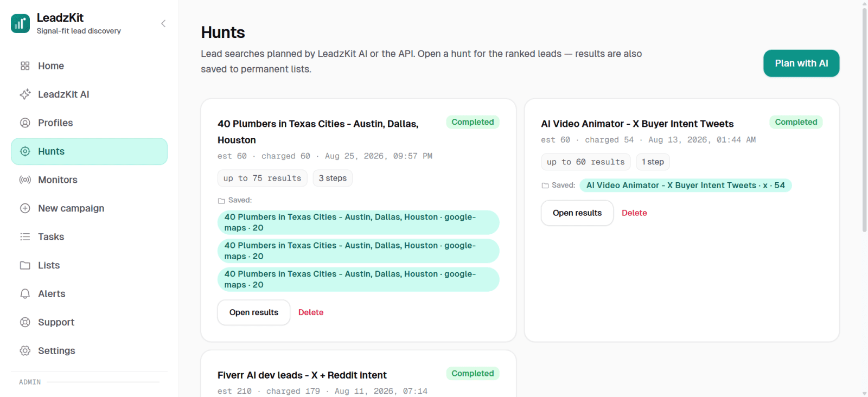Open the Alerts page
The height and width of the screenshot is (397, 868).
coord(89,293)
